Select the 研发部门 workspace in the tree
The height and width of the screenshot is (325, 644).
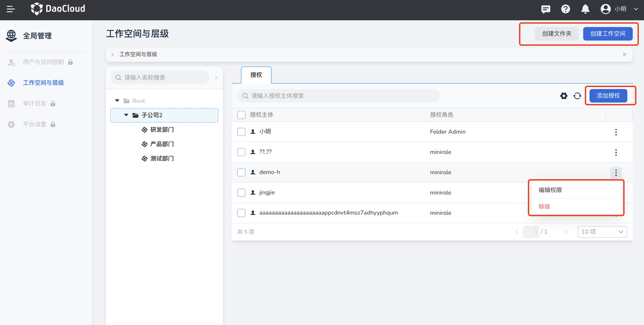pos(162,130)
